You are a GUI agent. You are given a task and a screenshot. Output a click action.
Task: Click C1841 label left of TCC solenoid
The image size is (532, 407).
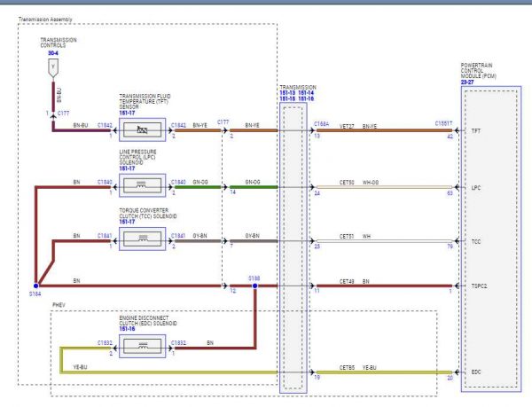click(x=105, y=236)
